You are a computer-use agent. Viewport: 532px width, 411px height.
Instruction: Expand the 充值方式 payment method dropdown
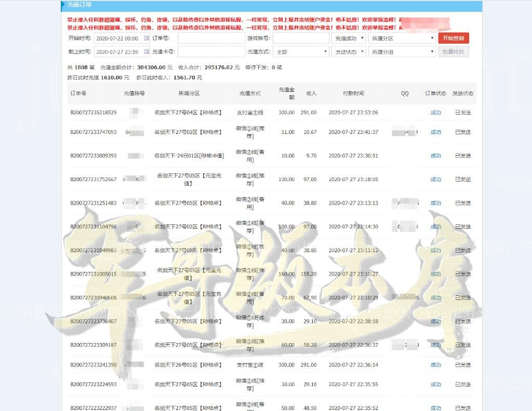301,52
